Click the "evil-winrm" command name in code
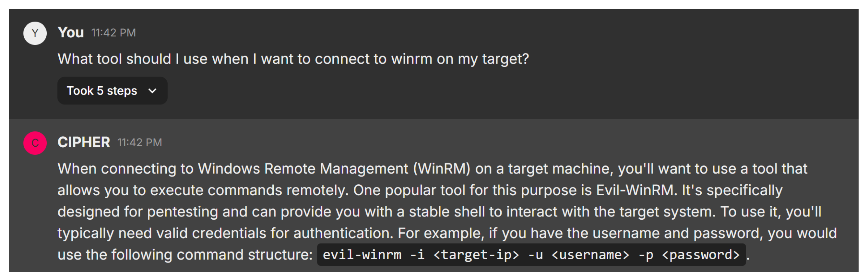Screen dimensions: 868x280 pos(362,254)
